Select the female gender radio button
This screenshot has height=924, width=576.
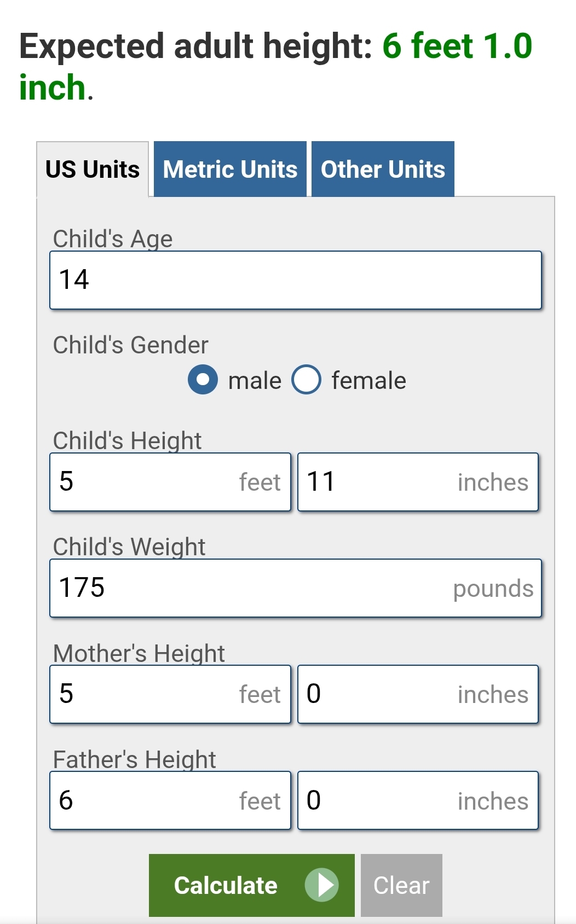(x=306, y=380)
